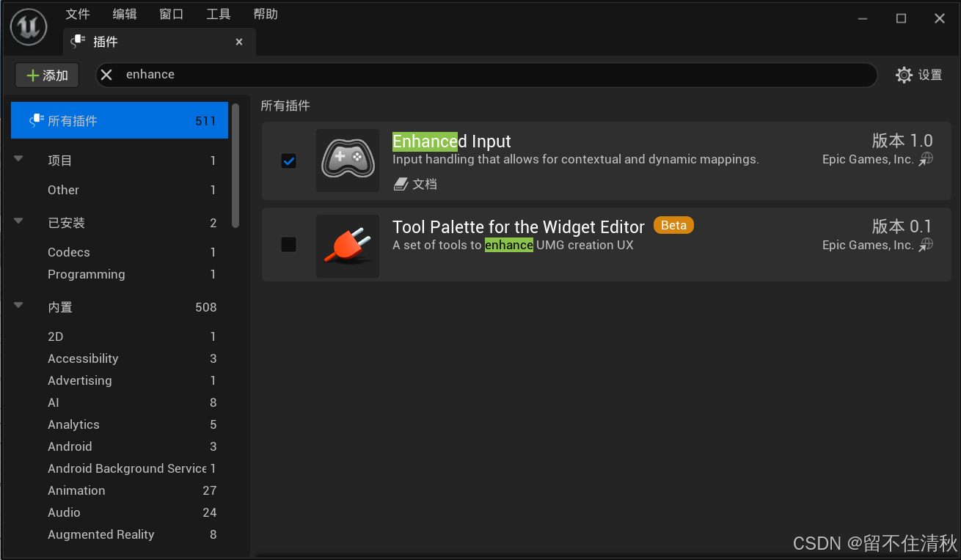Click the Input handling description text

[576, 159]
